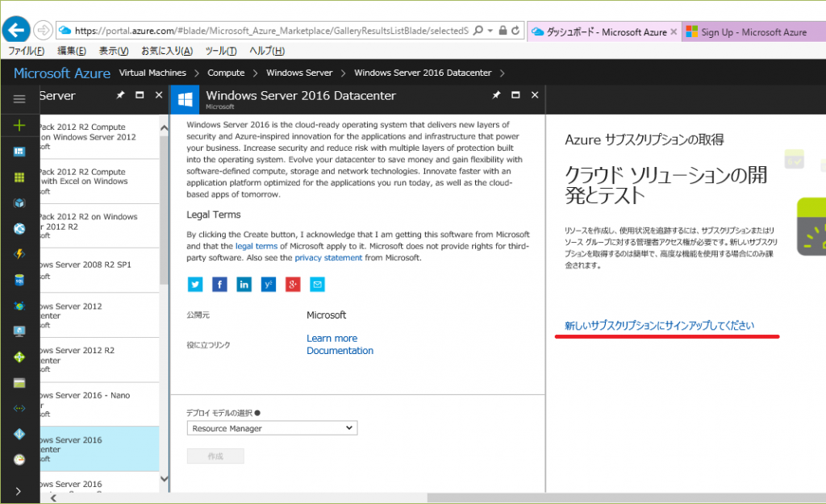Select the Server 2008 R2 SP1 list item
Screen dimensions: 826x504
click(x=99, y=270)
